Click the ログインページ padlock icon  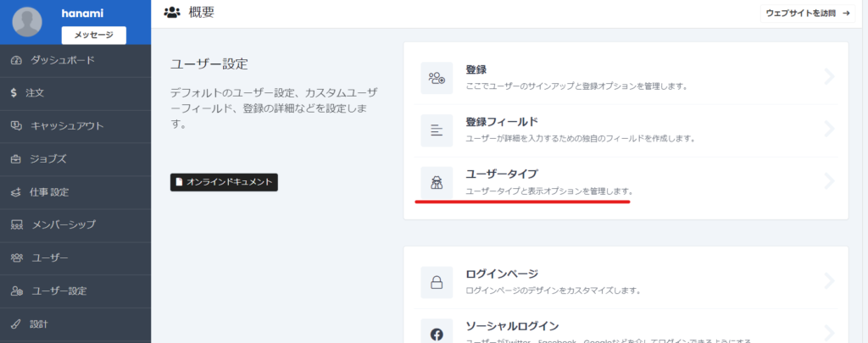[x=437, y=281]
